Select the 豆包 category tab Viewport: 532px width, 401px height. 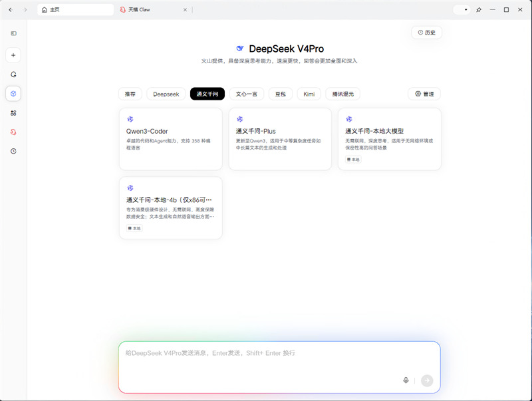pyautogui.click(x=281, y=94)
